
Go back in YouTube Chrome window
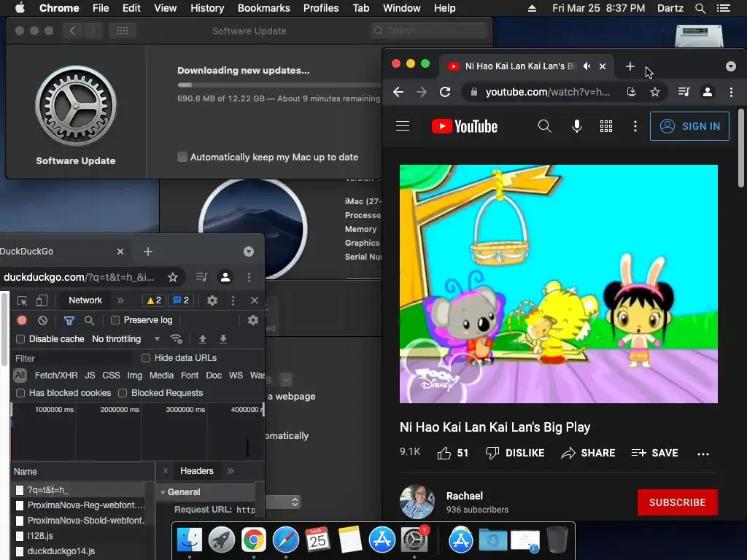tap(398, 92)
